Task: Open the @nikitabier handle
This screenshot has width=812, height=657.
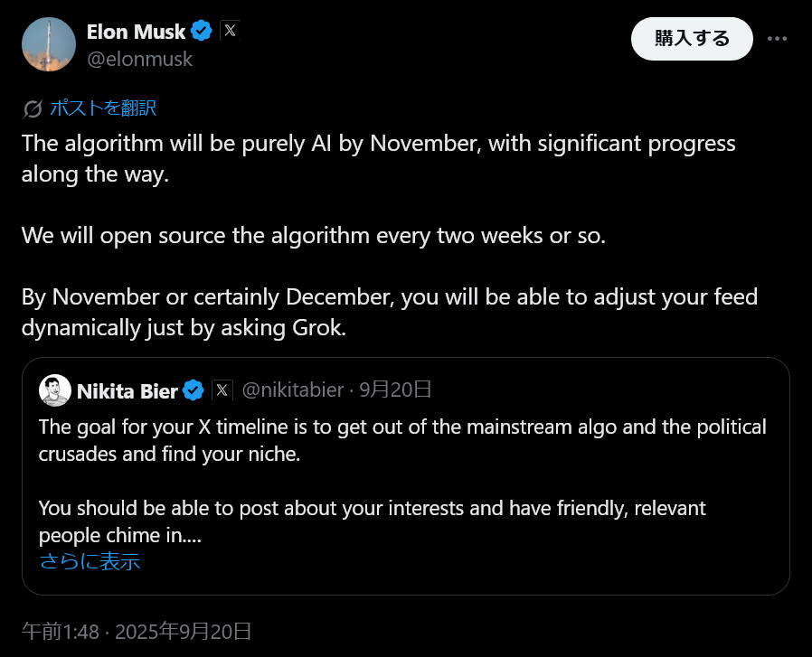Action: 291,390
